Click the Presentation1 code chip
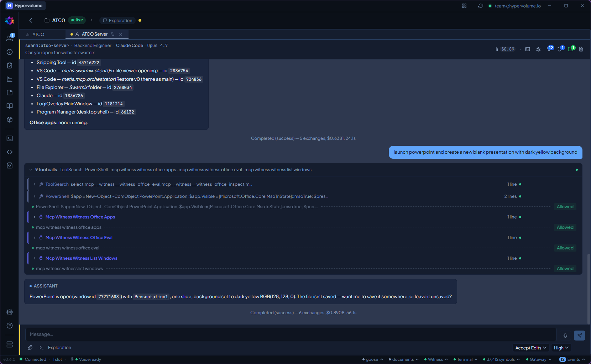Screen dimensions: 591x364 point(151,297)
